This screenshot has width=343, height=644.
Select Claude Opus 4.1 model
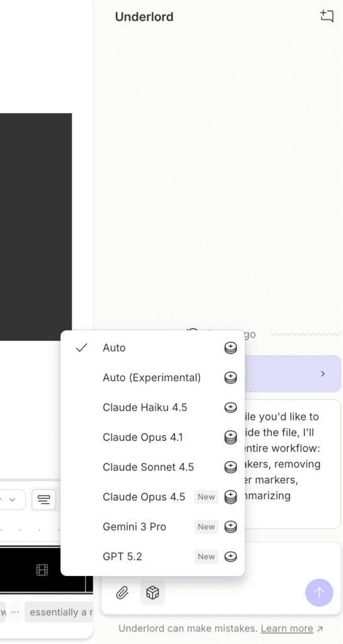(152, 438)
